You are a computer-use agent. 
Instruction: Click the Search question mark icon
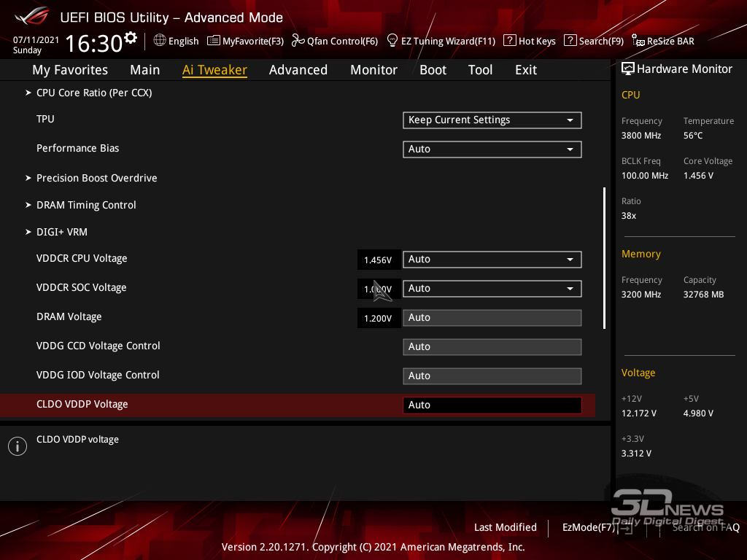pyautogui.click(x=570, y=41)
